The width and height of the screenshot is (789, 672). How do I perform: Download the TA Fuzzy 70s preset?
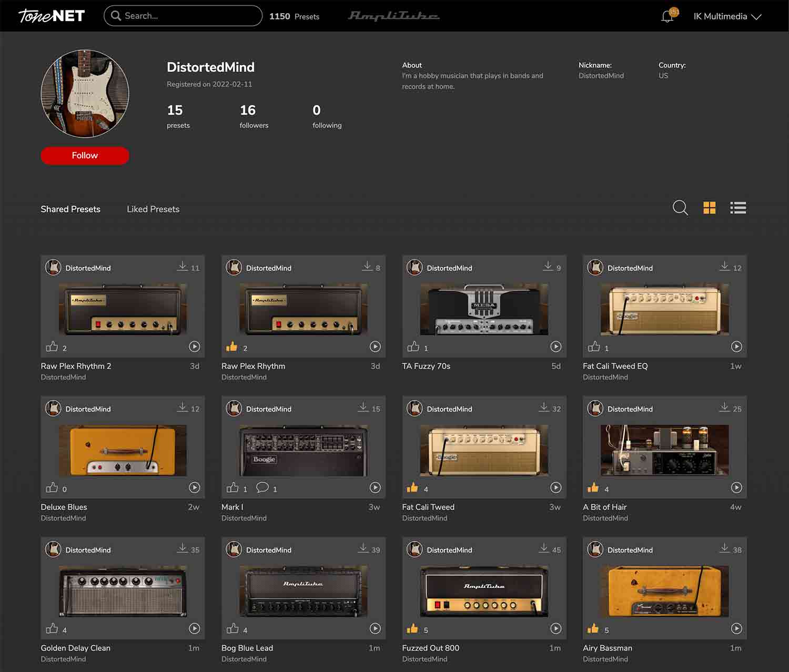pos(548,267)
